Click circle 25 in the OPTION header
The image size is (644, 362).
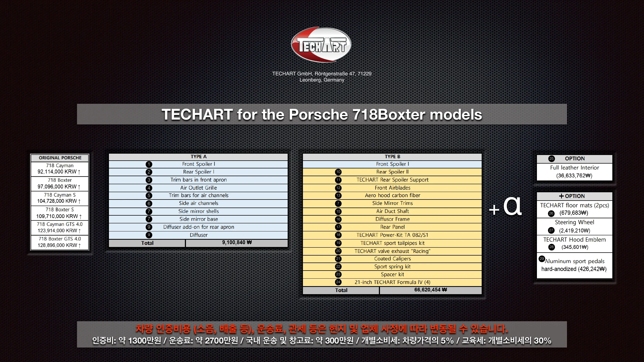tap(551, 158)
